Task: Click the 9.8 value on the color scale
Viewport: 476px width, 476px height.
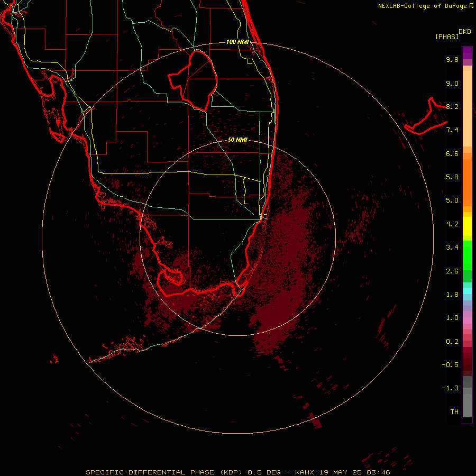Action: (452, 59)
